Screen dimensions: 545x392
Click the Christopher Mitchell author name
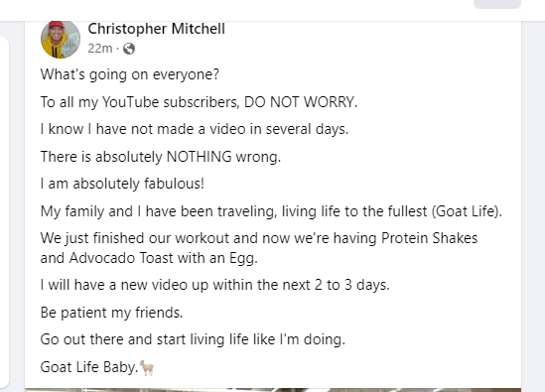(x=157, y=29)
